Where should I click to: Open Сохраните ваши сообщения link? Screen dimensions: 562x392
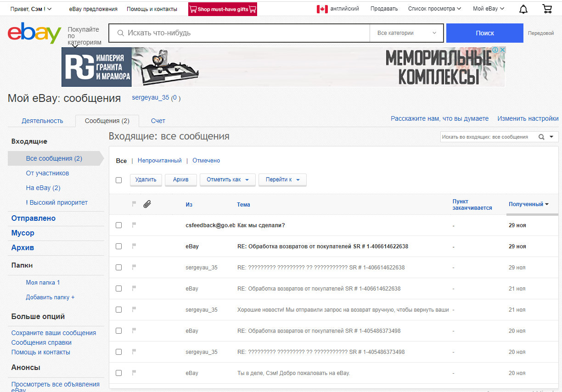tap(54, 333)
